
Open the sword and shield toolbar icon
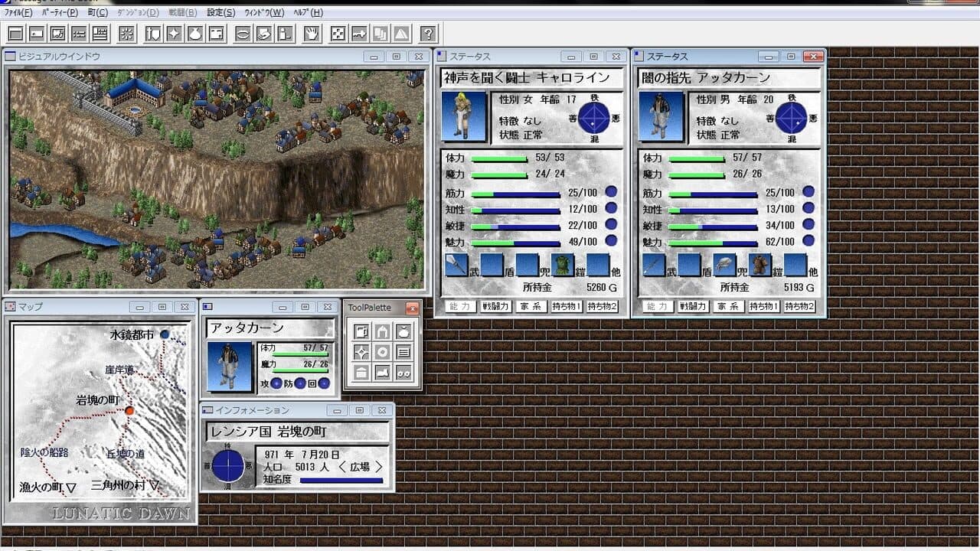pos(153,34)
